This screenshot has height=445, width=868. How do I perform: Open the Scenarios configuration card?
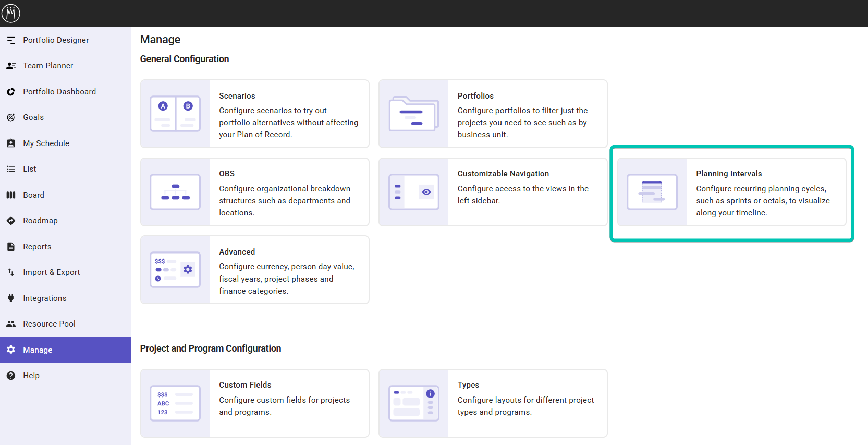[x=254, y=114]
